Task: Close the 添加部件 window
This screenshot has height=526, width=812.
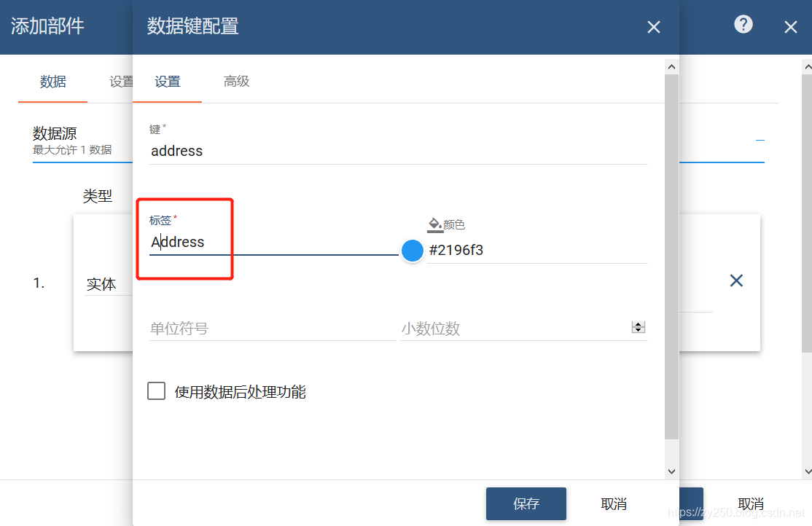Action: pos(790,27)
